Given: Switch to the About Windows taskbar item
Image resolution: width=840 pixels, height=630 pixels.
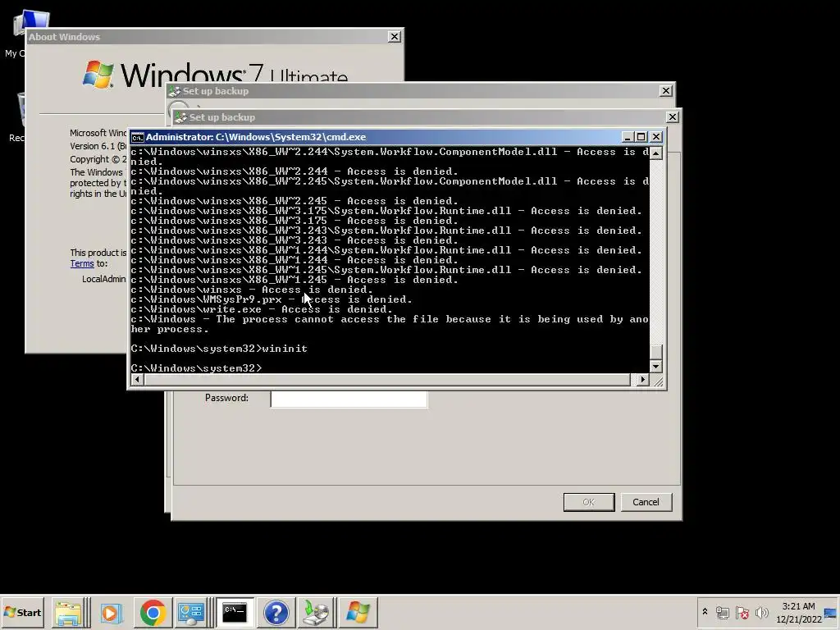Looking at the screenshot, I should tap(358, 612).
